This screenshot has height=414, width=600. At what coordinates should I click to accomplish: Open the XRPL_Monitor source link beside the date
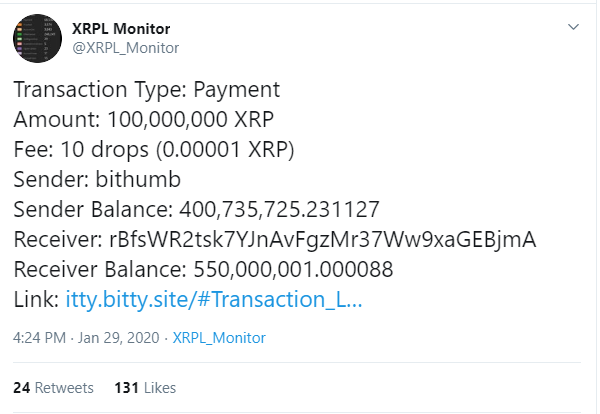pos(219,338)
